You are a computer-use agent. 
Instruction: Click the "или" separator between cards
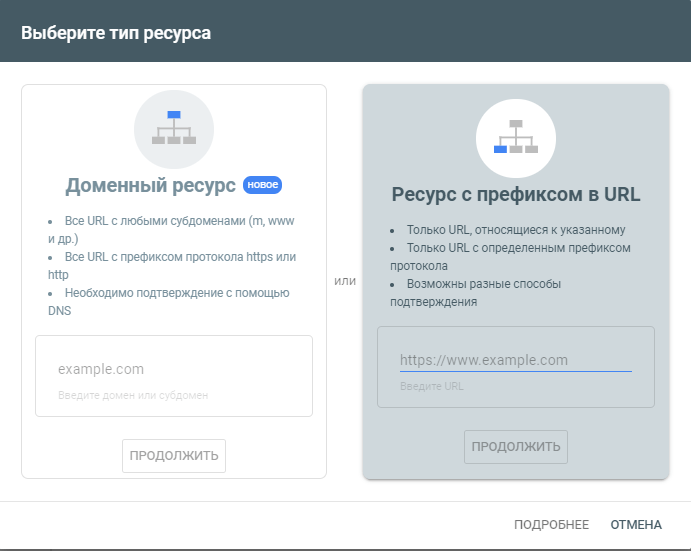click(x=345, y=281)
